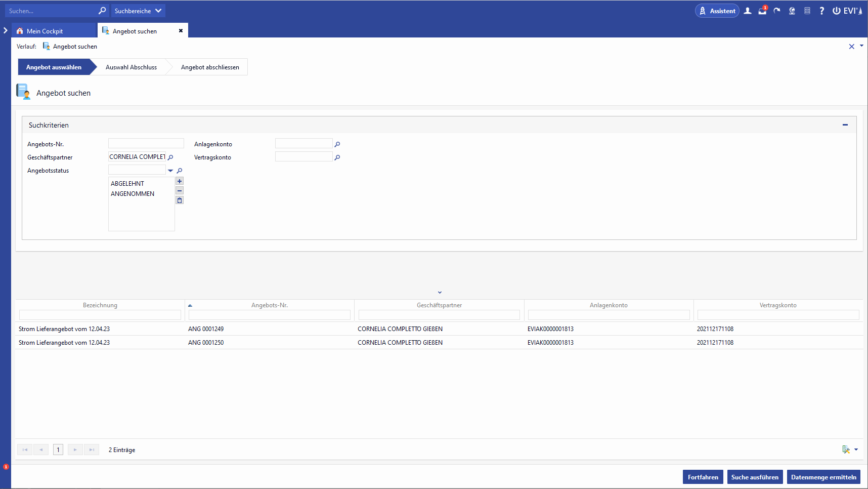Click the database stack icon
The height and width of the screenshot is (489, 868).
[807, 11]
